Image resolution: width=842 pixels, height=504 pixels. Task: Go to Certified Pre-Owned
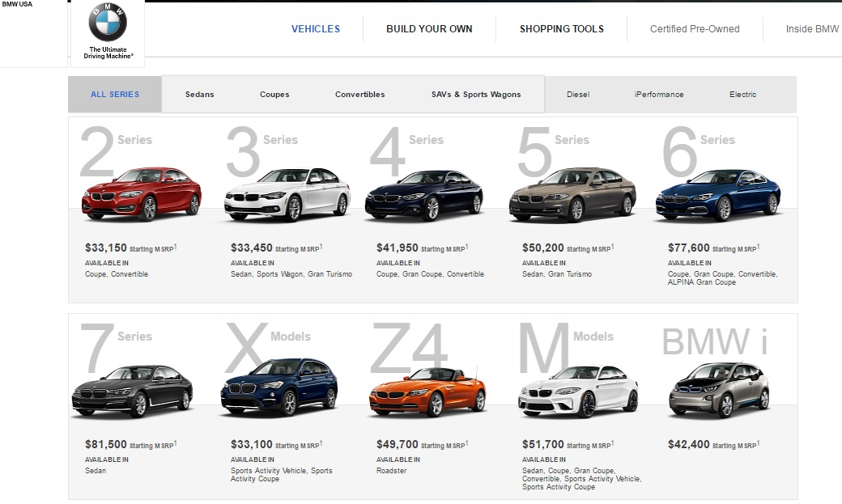pos(695,29)
